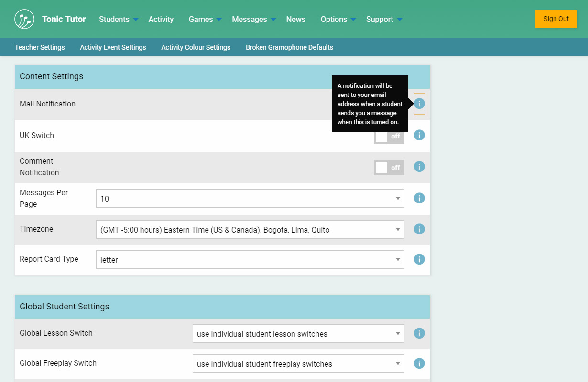Open the Messages Per Page dropdown
This screenshot has height=382, width=588.
(x=250, y=199)
